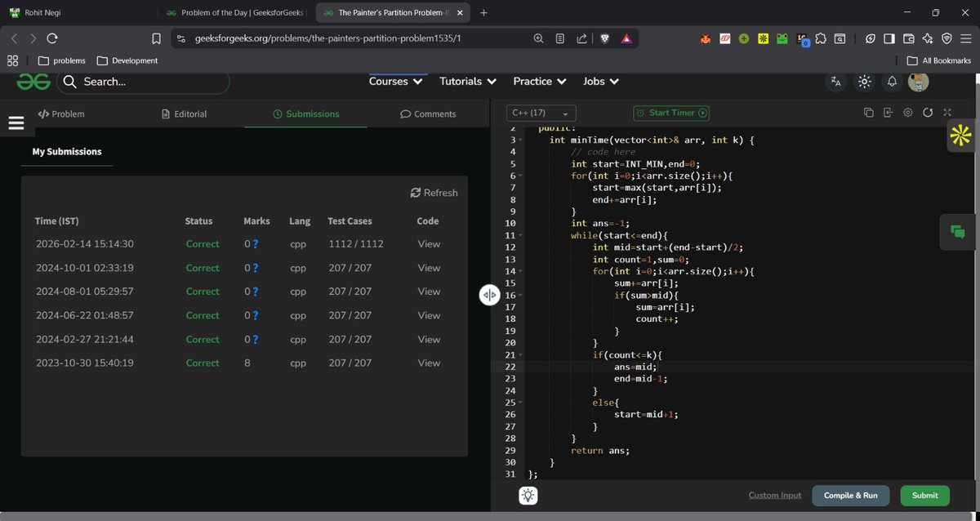The height and width of the screenshot is (521, 980).
Task: View code of the 2023-10-30 submission
Action: tap(428, 362)
